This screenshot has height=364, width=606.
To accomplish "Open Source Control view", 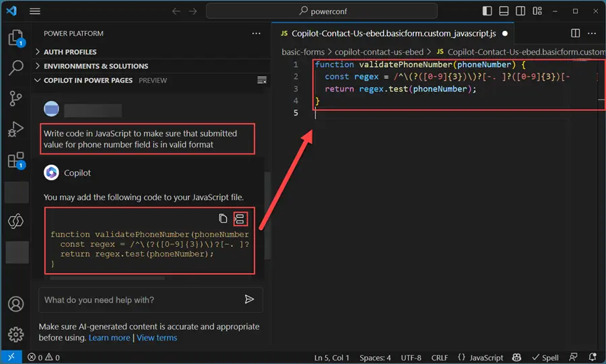I will (15, 99).
